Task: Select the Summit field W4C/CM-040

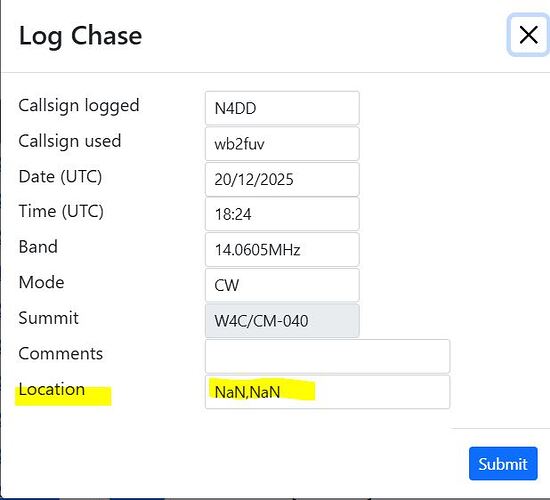Action: (x=282, y=320)
